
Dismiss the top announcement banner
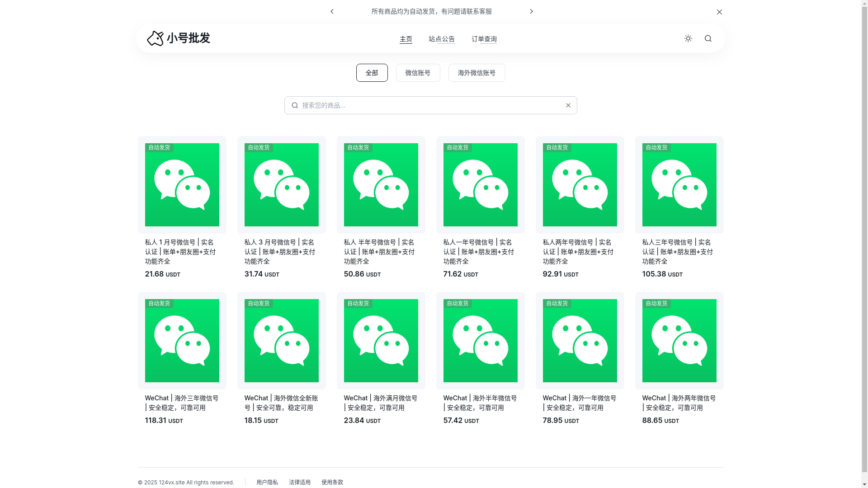tap(719, 12)
